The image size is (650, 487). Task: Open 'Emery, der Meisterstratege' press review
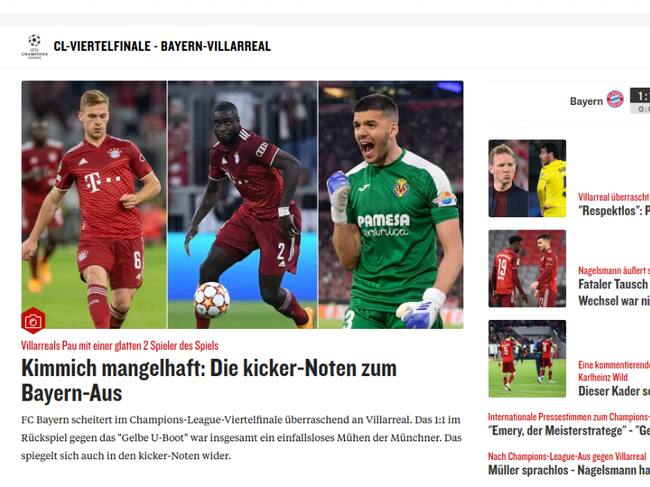click(x=569, y=431)
